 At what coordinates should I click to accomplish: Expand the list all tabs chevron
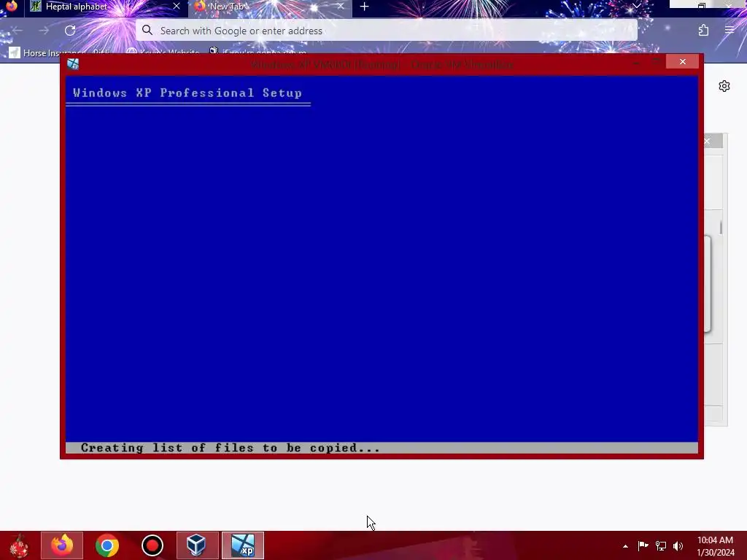tap(636, 6)
